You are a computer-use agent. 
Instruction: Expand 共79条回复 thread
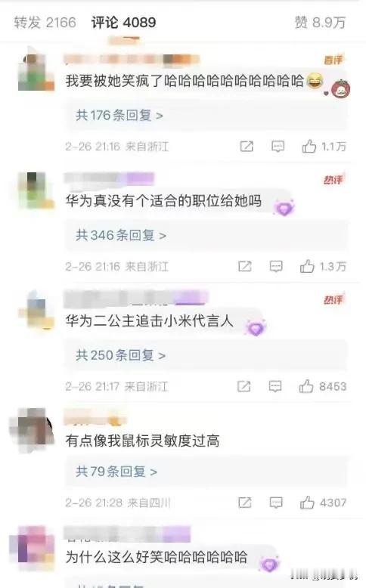point(116,472)
